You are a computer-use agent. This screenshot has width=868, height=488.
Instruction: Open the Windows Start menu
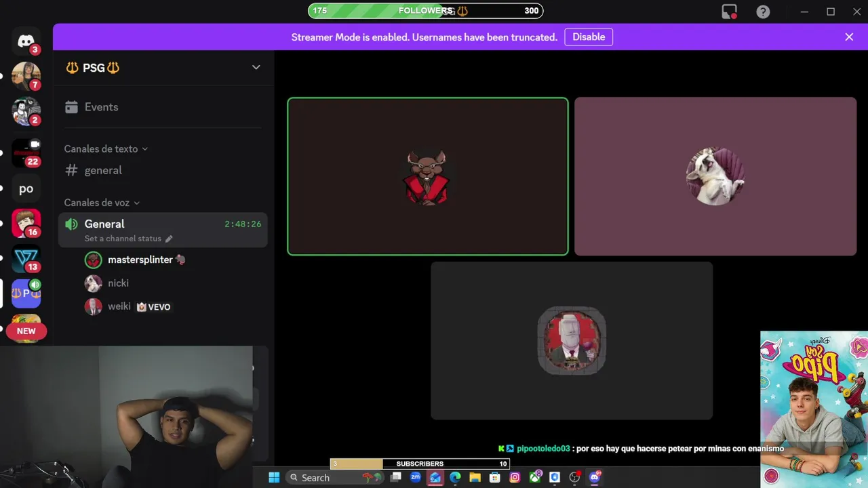[x=274, y=478]
